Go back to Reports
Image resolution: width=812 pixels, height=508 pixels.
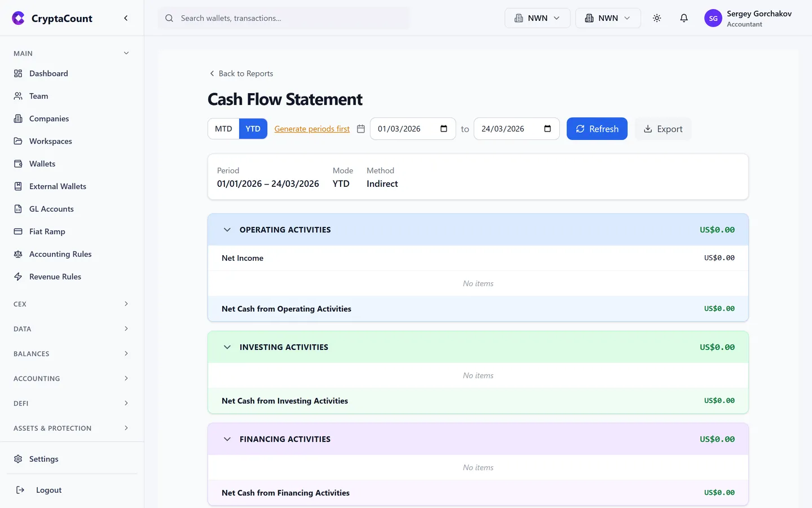click(x=241, y=73)
